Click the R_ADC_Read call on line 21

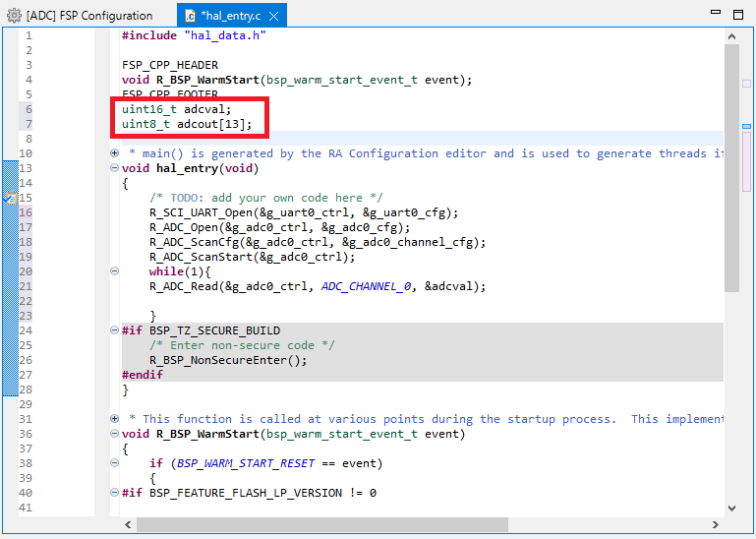(x=318, y=286)
